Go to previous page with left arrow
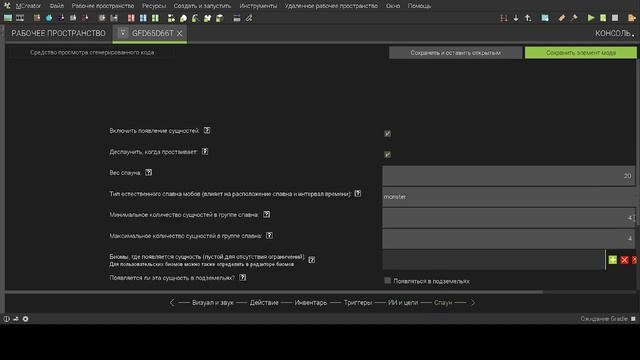This screenshot has width=640, height=360. coord(172,302)
